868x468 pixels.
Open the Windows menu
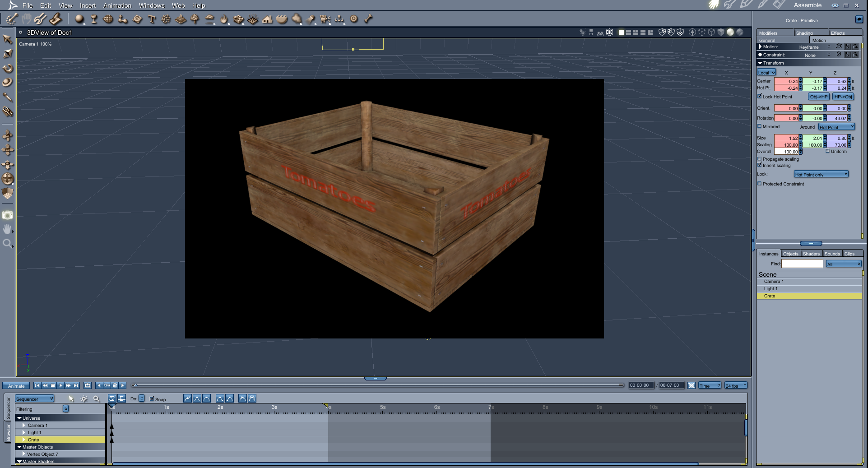[x=152, y=5]
